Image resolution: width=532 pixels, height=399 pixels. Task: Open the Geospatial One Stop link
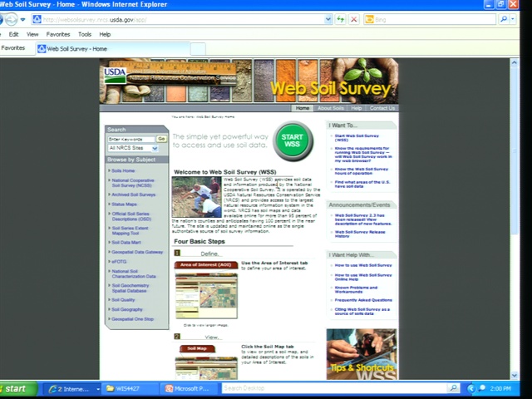(x=132, y=319)
